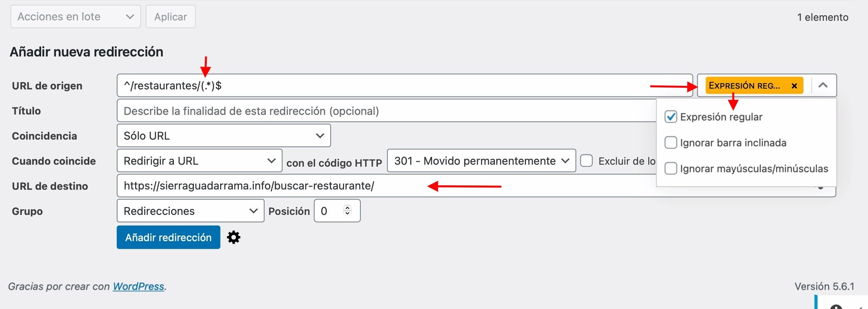Click the Posición stepper arrows

point(347,211)
